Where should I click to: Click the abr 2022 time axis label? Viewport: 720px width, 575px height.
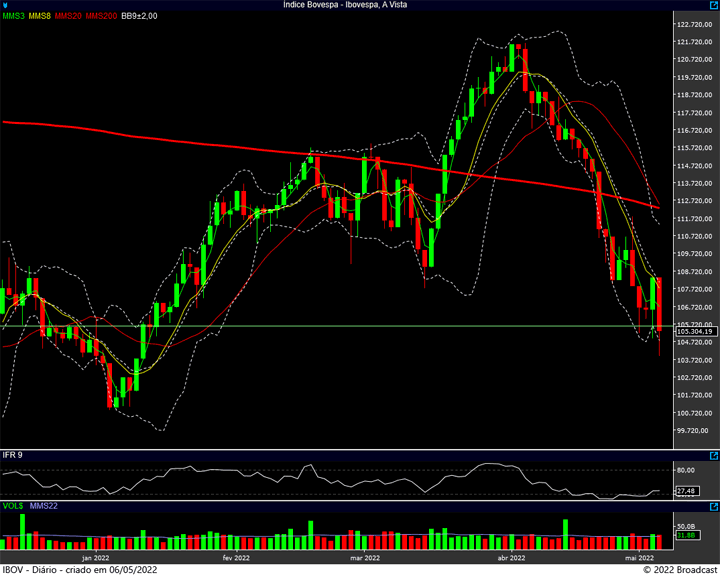[x=512, y=558]
